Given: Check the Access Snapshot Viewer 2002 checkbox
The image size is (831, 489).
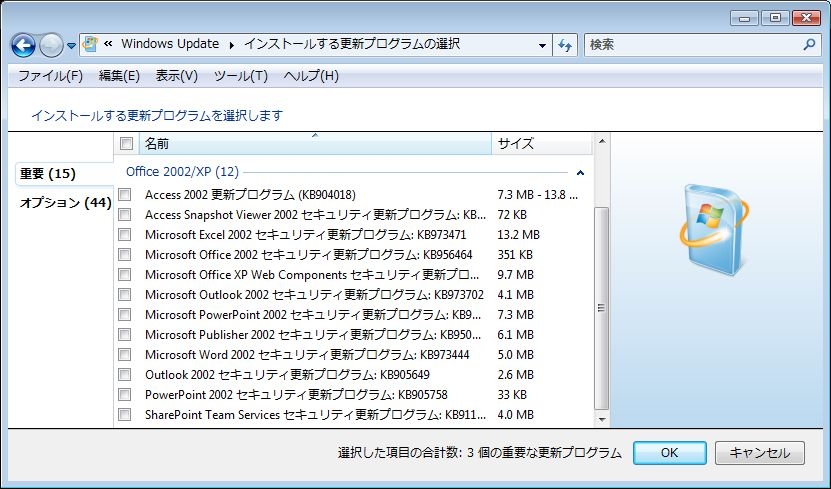Looking at the screenshot, I should click(125, 215).
